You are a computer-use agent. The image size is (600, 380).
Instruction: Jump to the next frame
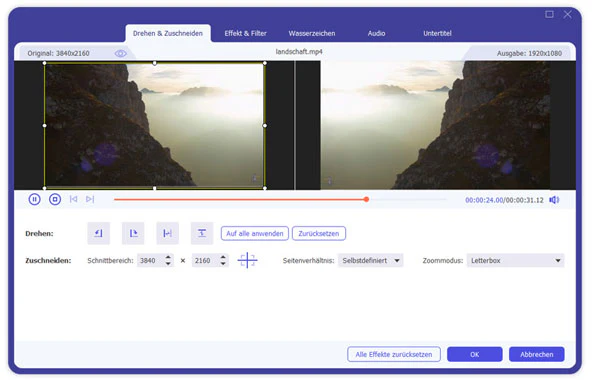coord(90,199)
